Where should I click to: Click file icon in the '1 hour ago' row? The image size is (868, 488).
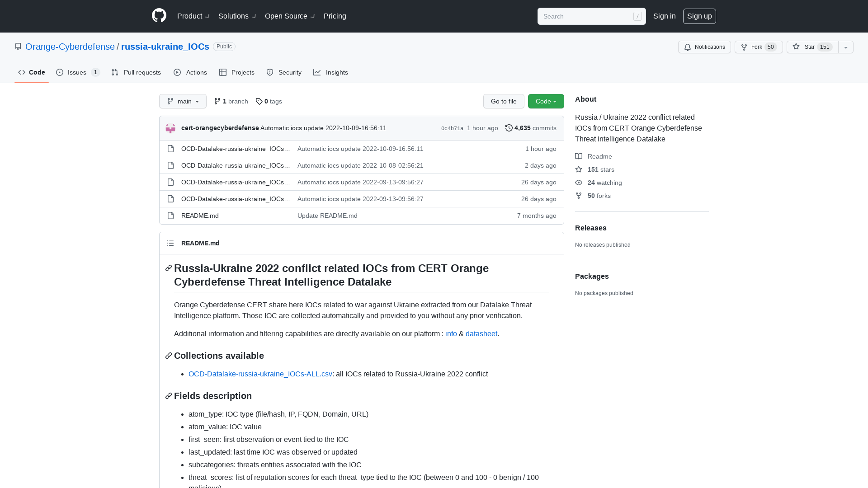(x=170, y=149)
